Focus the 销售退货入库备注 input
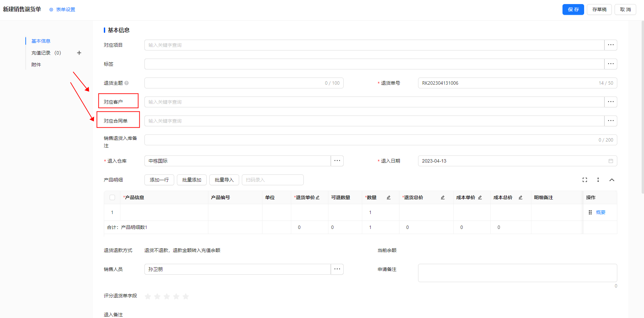Screen dimensions: 644x318 [x=381, y=140]
